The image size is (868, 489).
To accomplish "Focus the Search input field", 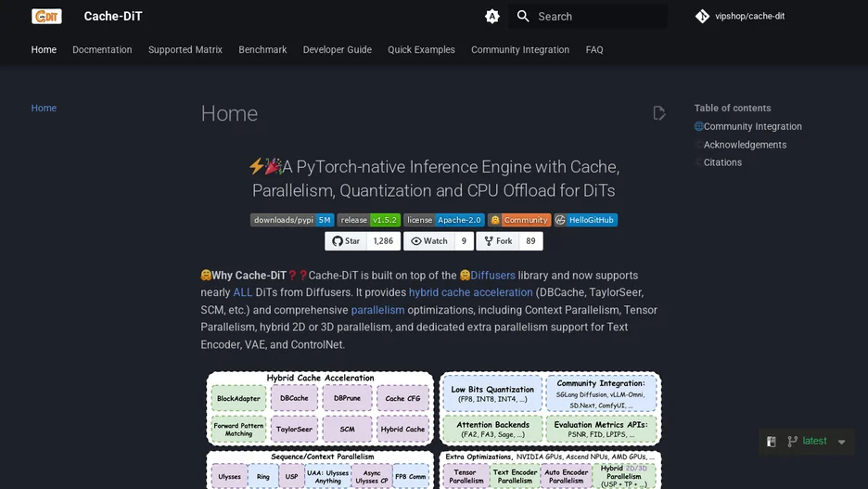I will pyautogui.click(x=587, y=16).
